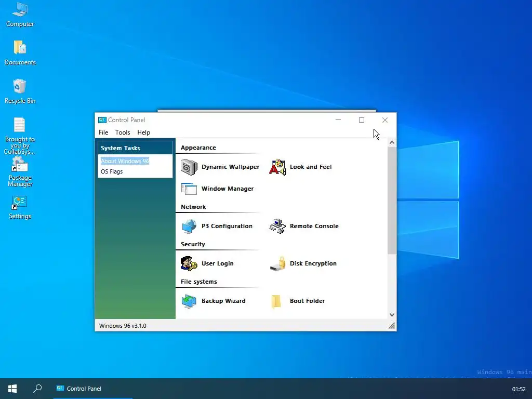Open the Help menu
Image resolution: width=532 pixels, height=399 pixels.
coord(143,132)
